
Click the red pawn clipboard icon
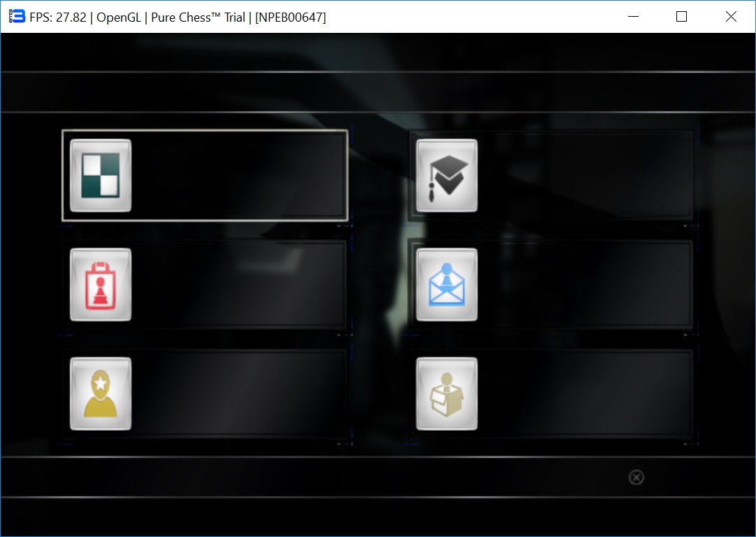tap(101, 285)
